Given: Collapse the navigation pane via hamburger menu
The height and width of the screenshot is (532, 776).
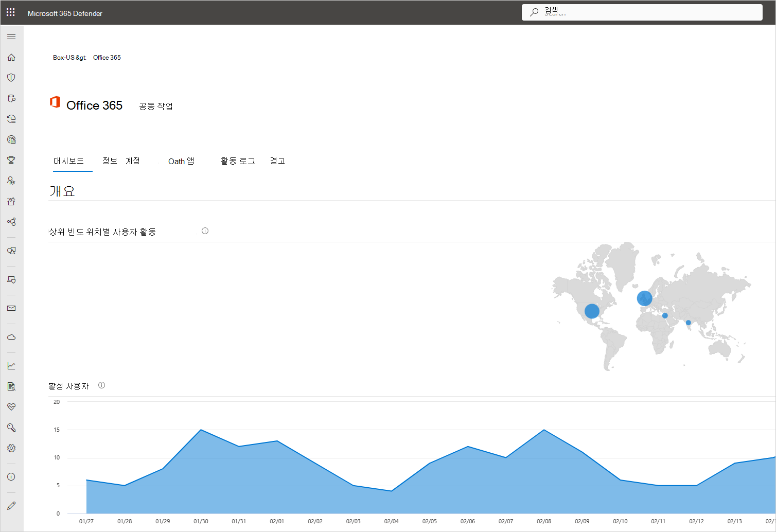Looking at the screenshot, I should (x=11, y=37).
